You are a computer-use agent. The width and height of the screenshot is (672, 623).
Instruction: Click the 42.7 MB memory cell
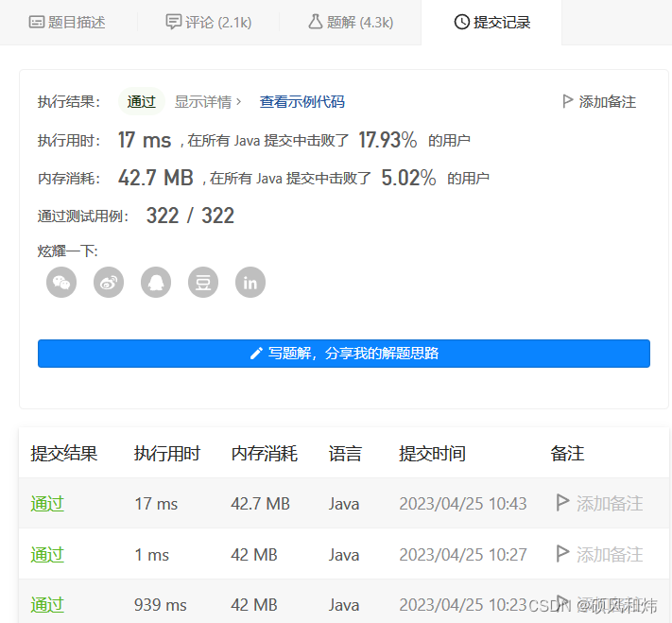260,504
